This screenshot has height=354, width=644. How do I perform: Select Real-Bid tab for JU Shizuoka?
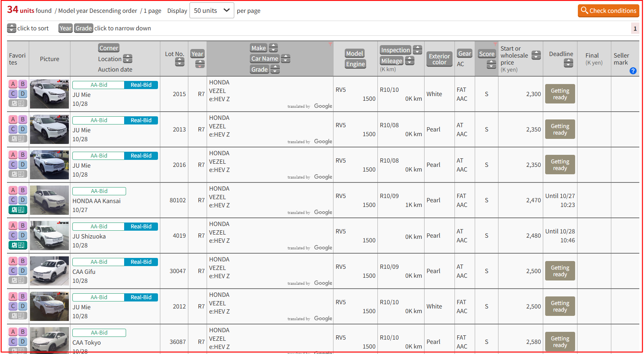click(x=141, y=226)
